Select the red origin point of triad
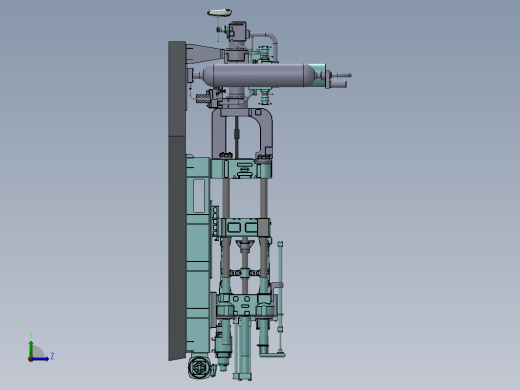This screenshot has height=390, width=520. (x=30, y=360)
